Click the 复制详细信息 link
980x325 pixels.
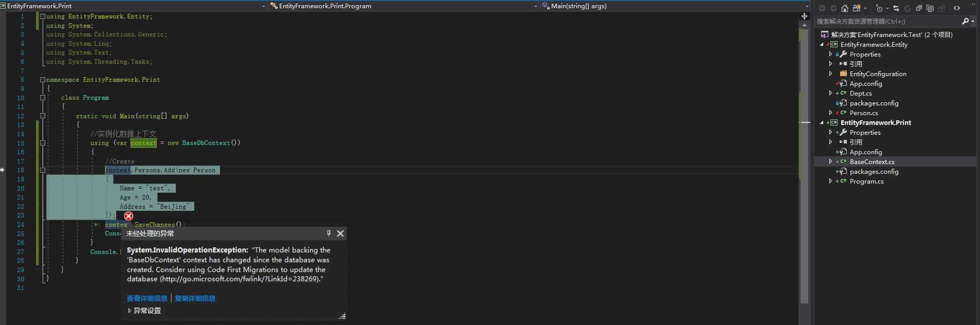coord(195,298)
